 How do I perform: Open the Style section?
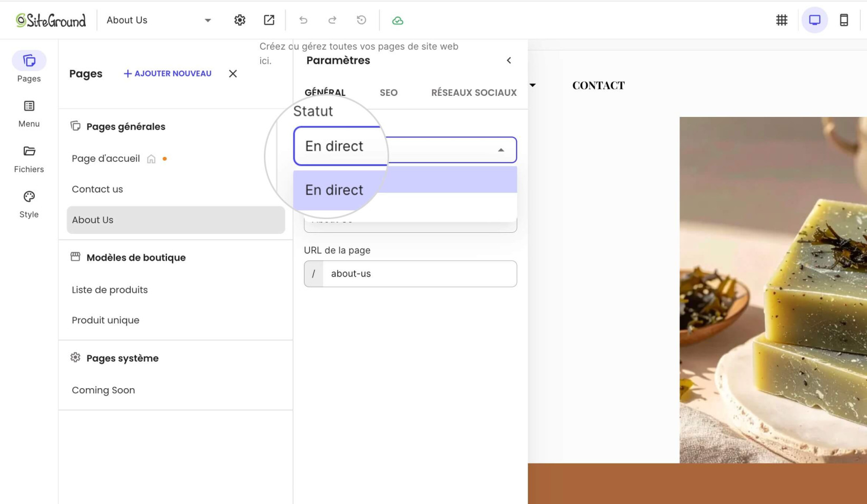point(29,204)
